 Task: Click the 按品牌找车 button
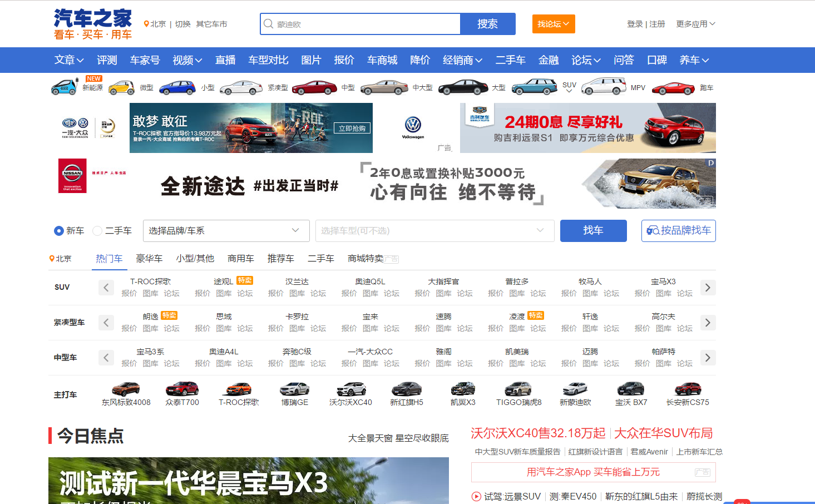(x=678, y=231)
